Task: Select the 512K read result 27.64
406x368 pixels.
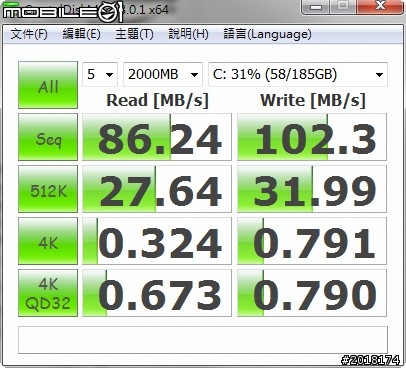Action: [x=157, y=189]
